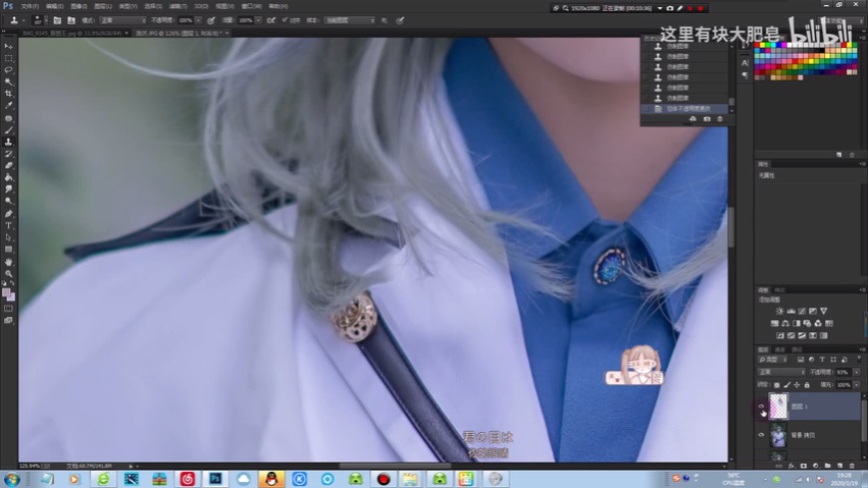The image size is (868, 488).
Task: Select the Rectangular Marquee tool
Action: point(8,58)
